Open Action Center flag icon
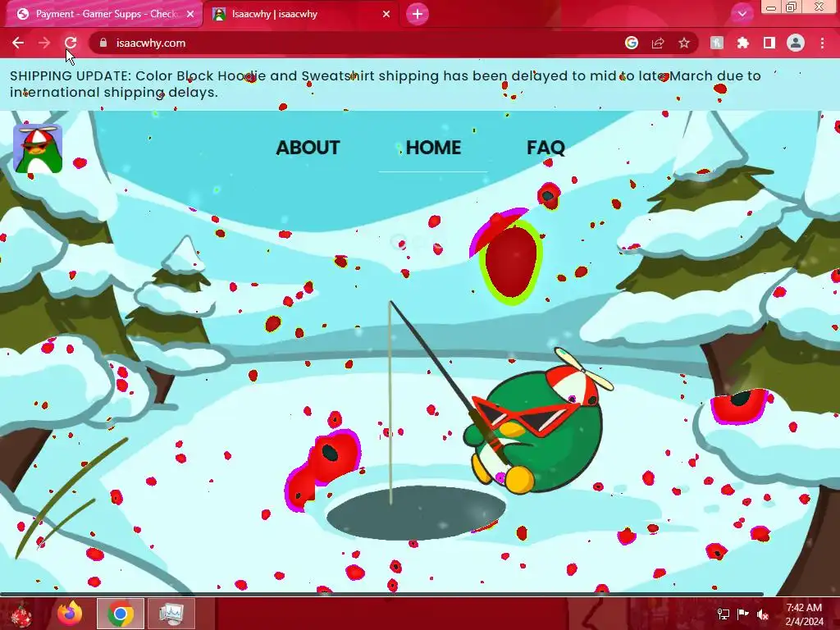Viewport: 840px width, 630px height. click(743, 614)
